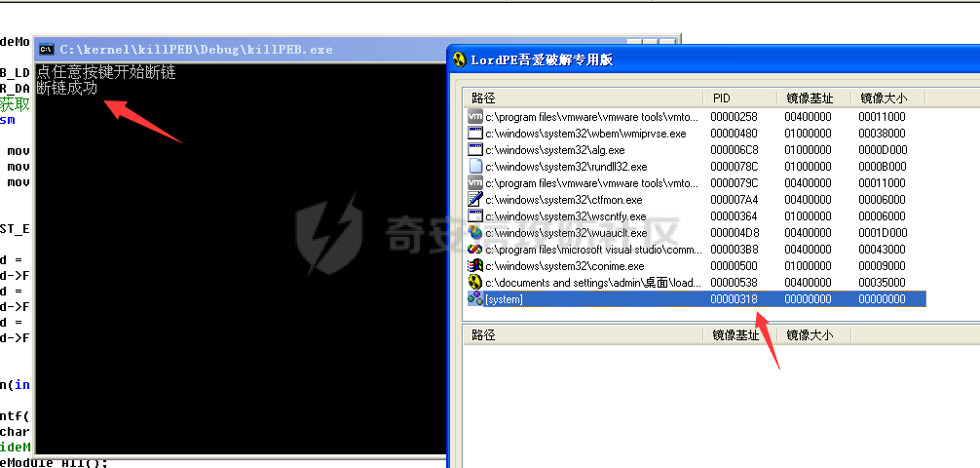
Task: Click the alg.exe process icon
Action: tap(475, 149)
